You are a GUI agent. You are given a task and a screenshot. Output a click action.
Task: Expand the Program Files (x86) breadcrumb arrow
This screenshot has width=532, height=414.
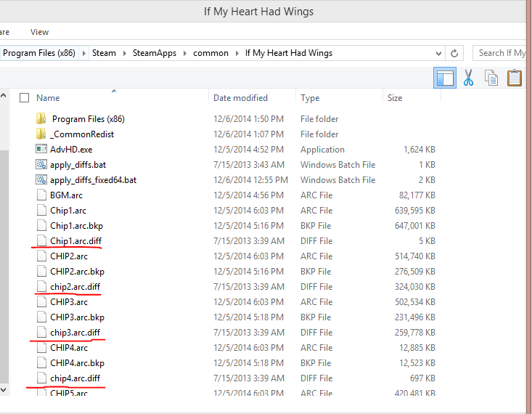[x=83, y=53]
